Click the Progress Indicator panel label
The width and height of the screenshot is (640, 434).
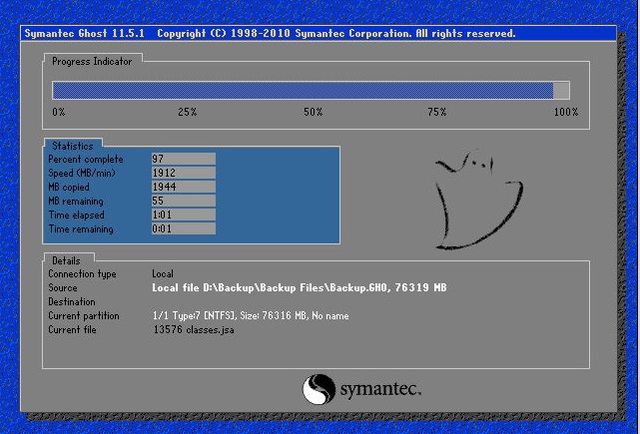click(x=92, y=62)
